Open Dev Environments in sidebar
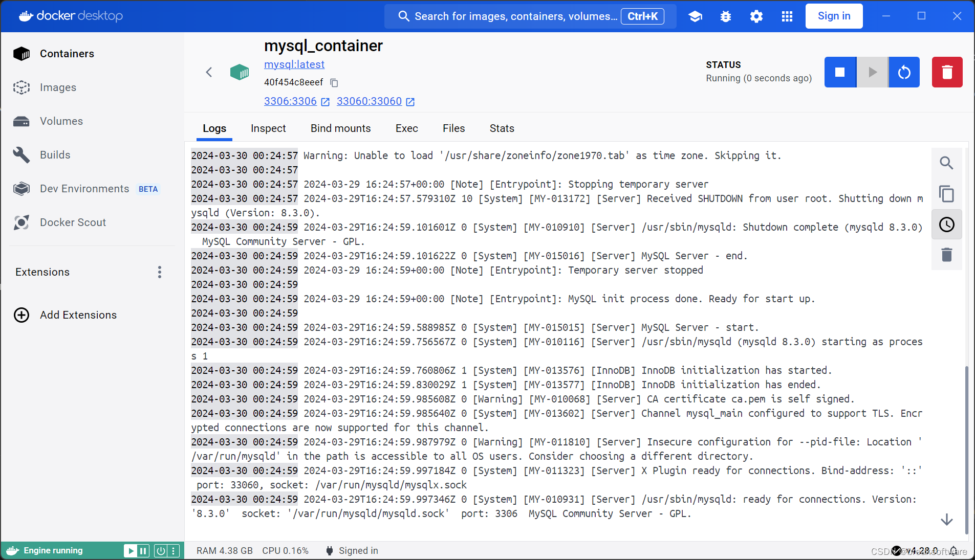 coord(92,189)
